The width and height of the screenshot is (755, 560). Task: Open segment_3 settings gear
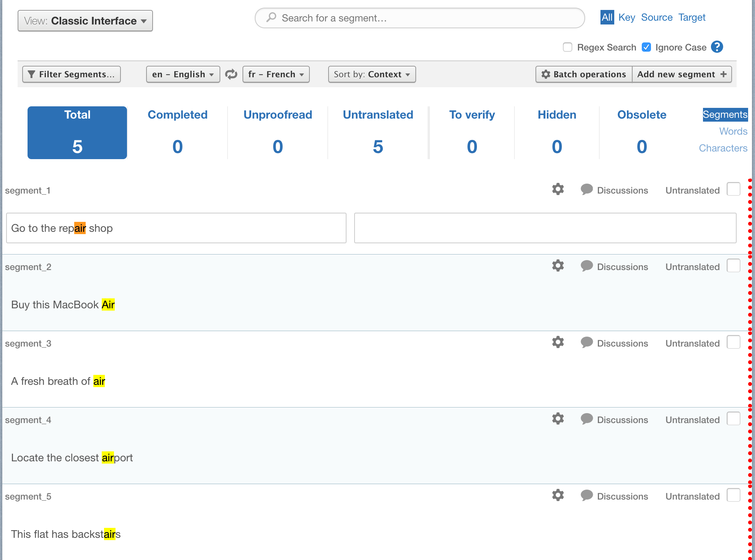558,342
